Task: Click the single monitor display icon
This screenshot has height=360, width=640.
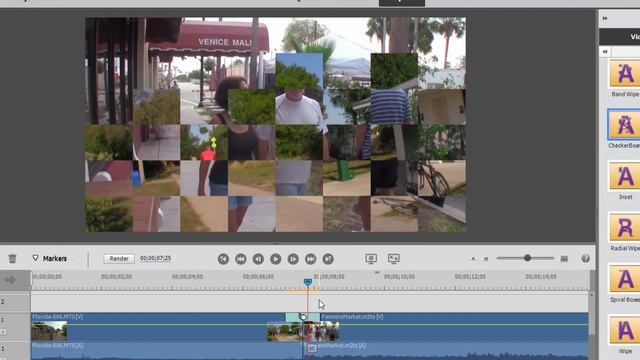Action: (x=371, y=258)
